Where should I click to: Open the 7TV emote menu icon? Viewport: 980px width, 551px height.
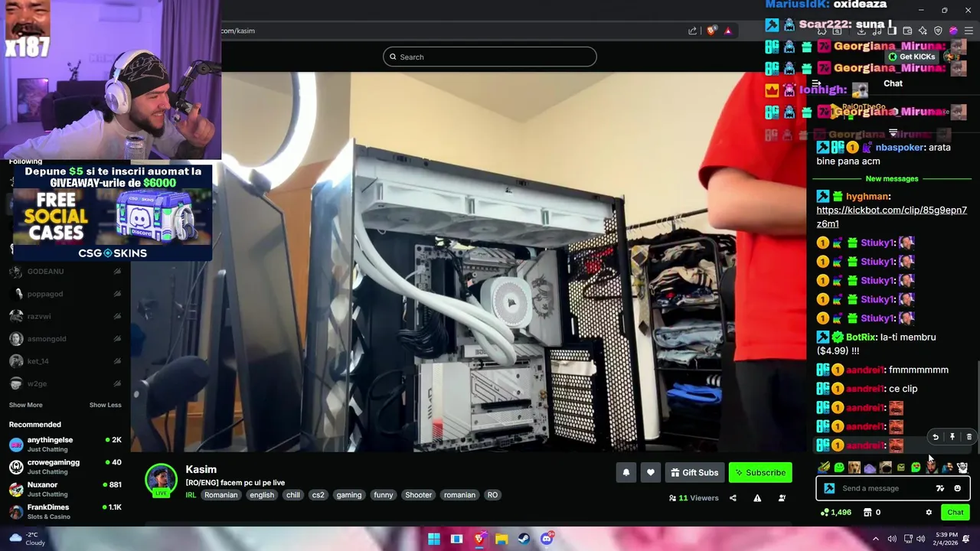(x=940, y=488)
